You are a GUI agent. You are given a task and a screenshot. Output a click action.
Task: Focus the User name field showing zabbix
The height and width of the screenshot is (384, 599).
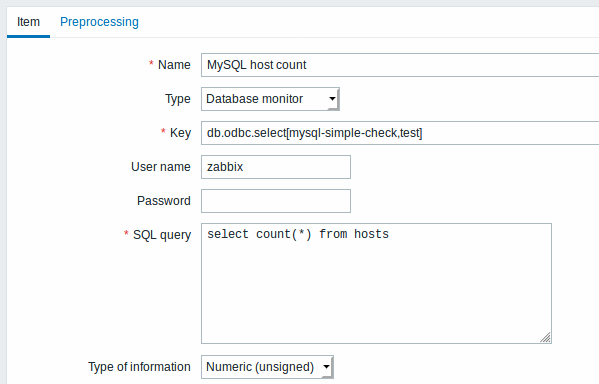[x=276, y=167]
